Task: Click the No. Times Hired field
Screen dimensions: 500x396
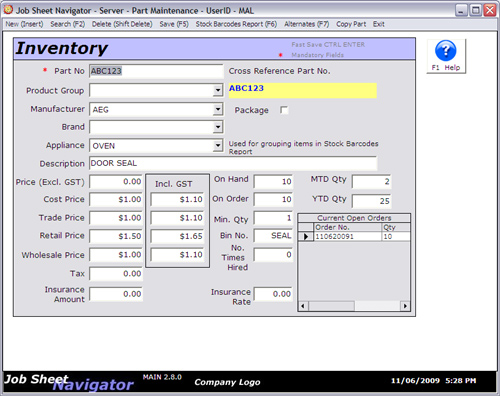Action: tap(273, 255)
